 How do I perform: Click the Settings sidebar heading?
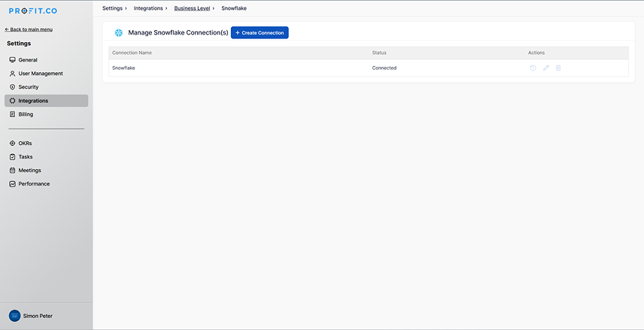[x=19, y=44]
